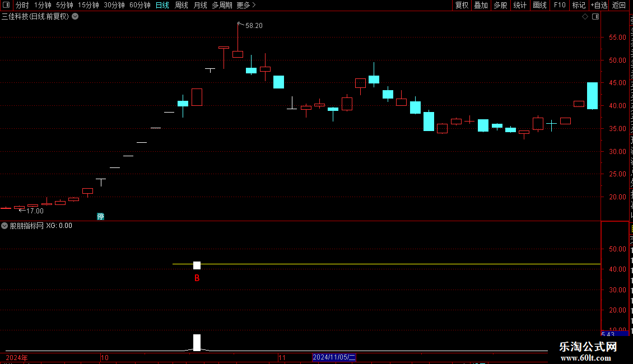Select the 15分钟 period tab
This screenshot has height=364, width=633.
pyautogui.click(x=89, y=5)
